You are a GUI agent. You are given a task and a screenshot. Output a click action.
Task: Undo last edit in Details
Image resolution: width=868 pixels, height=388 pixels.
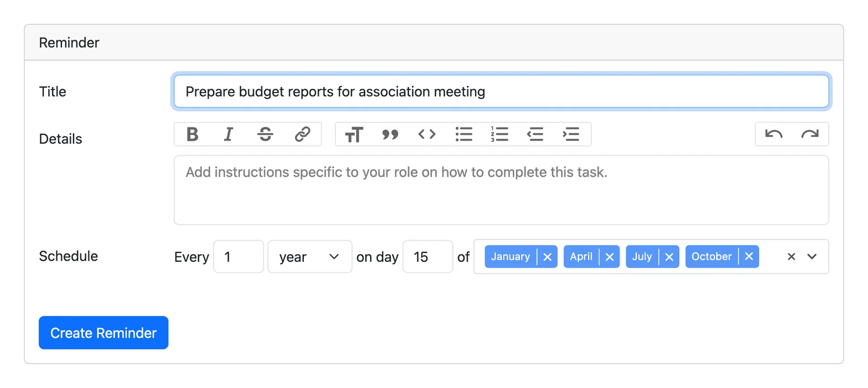pyautogui.click(x=774, y=134)
